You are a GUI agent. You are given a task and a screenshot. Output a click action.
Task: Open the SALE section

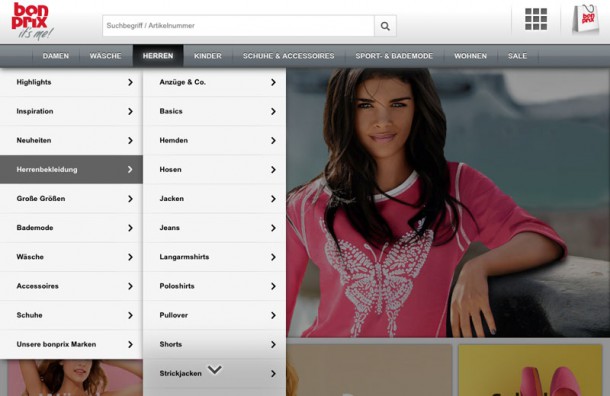[517, 56]
